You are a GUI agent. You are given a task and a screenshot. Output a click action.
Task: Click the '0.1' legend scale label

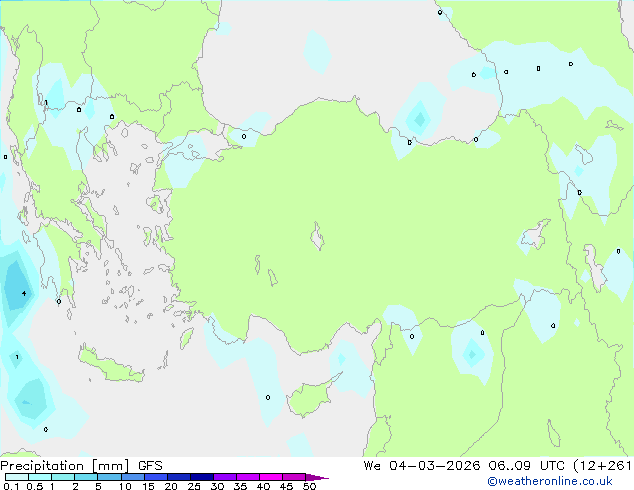click(11, 486)
